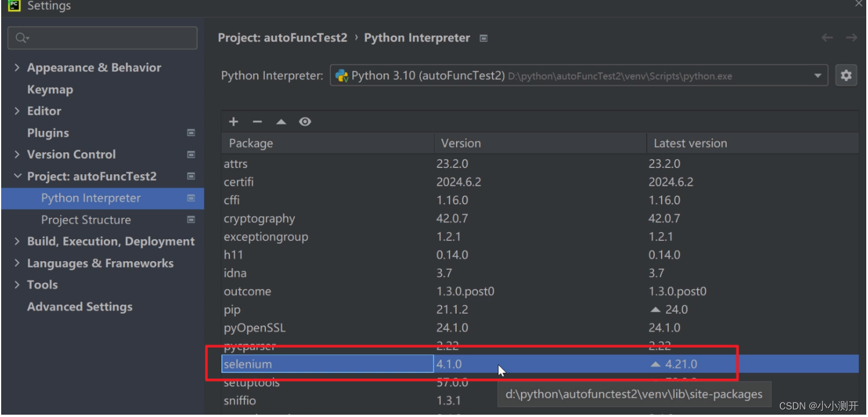Sort by Version column header
Viewport: 868px width, 417px height.
click(x=540, y=143)
